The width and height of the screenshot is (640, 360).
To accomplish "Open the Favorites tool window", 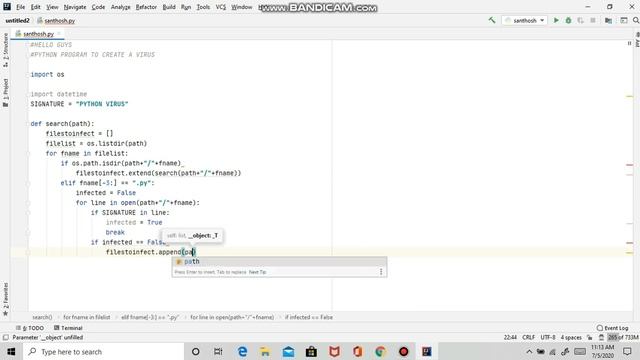I will click(5, 299).
